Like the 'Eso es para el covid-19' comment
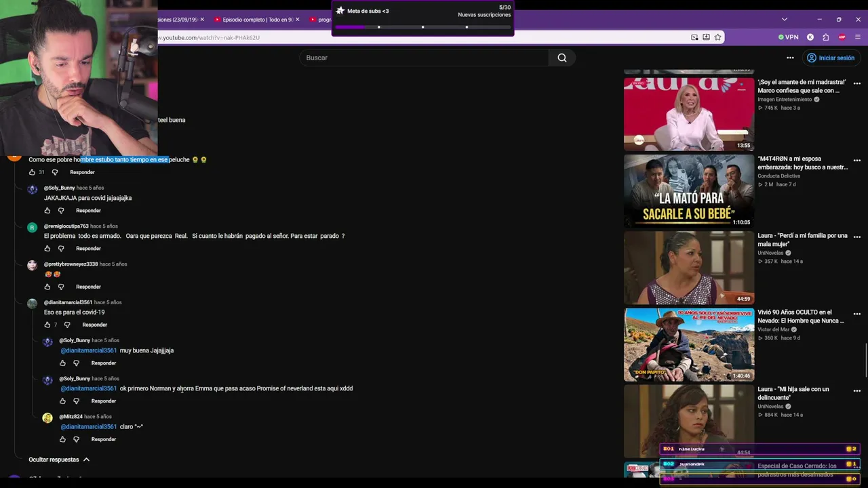The height and width of the screenshot is (488, 868). (47, 325)
